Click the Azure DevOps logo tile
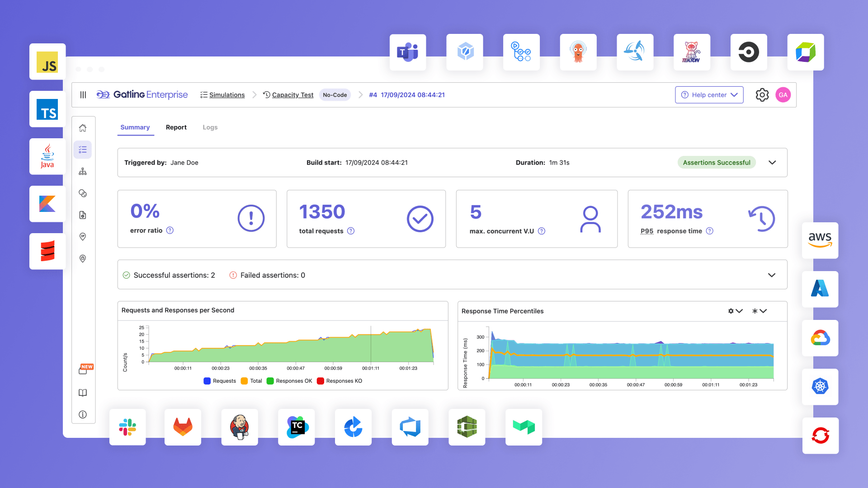Image resolution: width=868 pixels, height=488 pixels. click(410, 427)
